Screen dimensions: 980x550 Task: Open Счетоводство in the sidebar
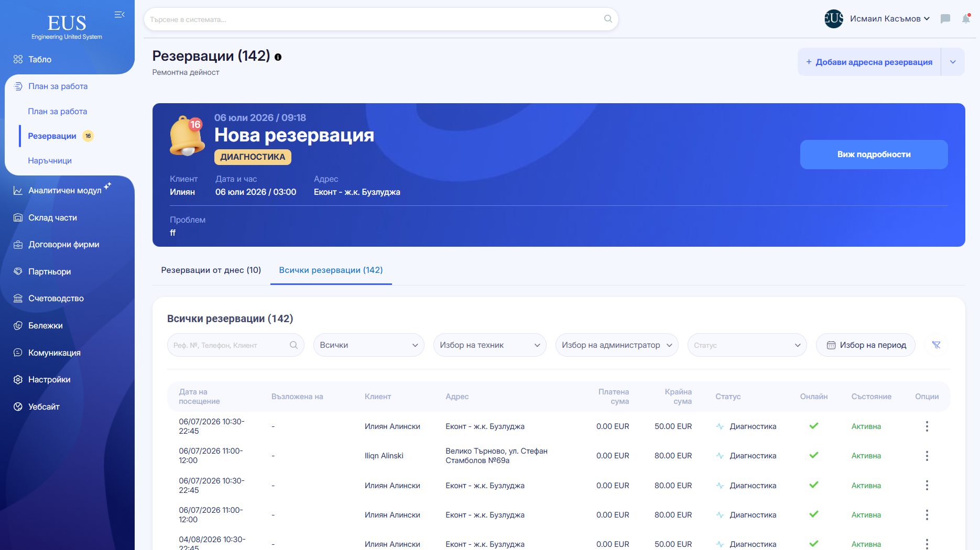[x=56, y=299]
